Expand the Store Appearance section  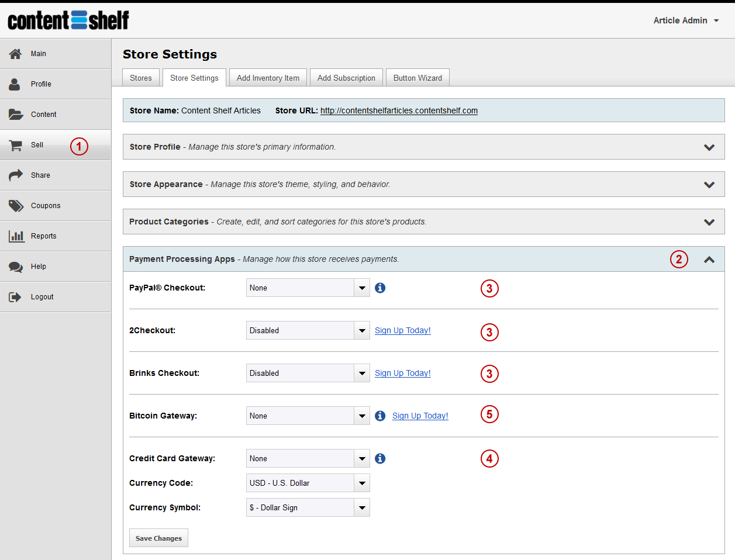click(x=423, y=184)
